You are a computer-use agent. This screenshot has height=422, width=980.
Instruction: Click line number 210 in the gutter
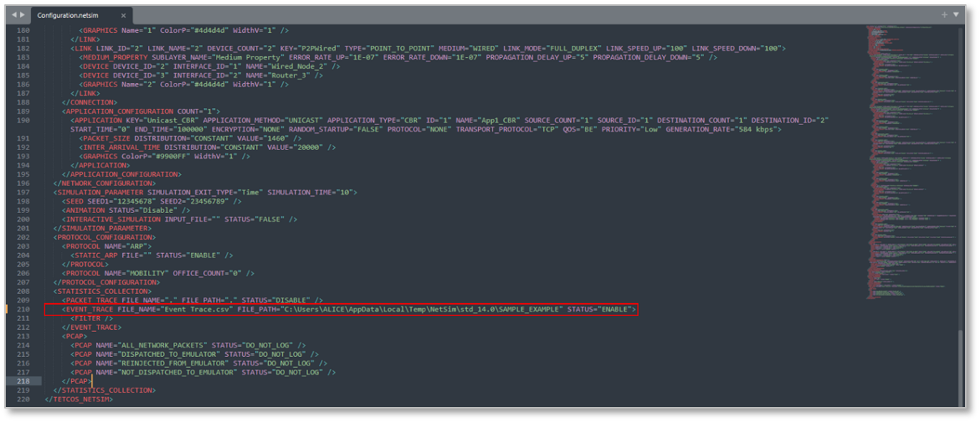click(x=22, y=309)
